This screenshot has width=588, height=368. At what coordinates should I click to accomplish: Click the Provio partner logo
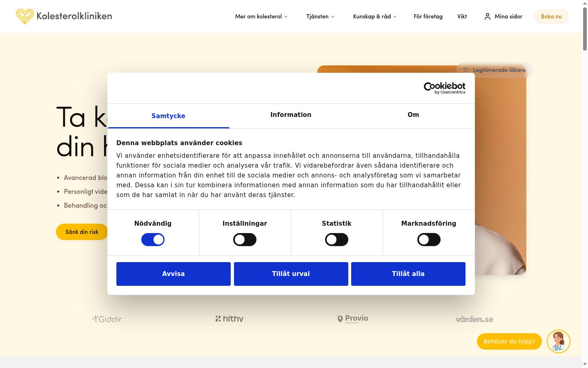(352, 319)
